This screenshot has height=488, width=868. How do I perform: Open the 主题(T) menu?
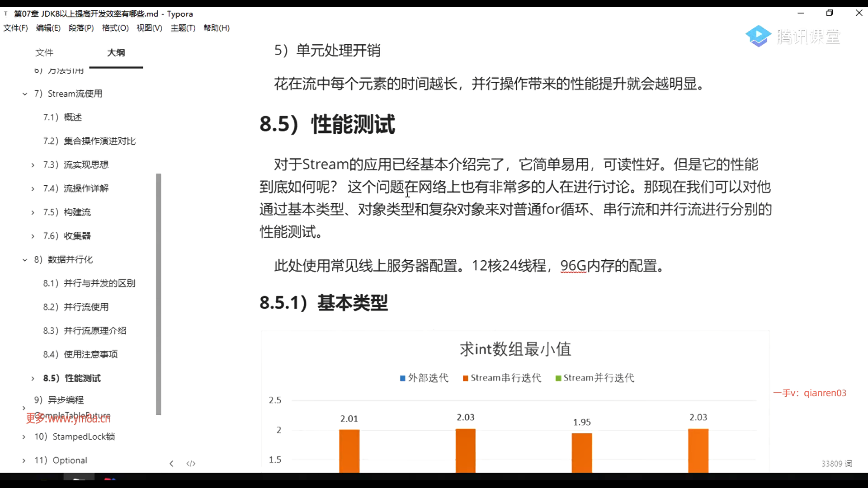183,28
